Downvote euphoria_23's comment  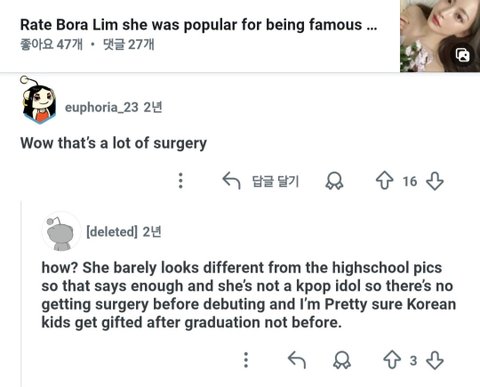click(x=435, y=181)
